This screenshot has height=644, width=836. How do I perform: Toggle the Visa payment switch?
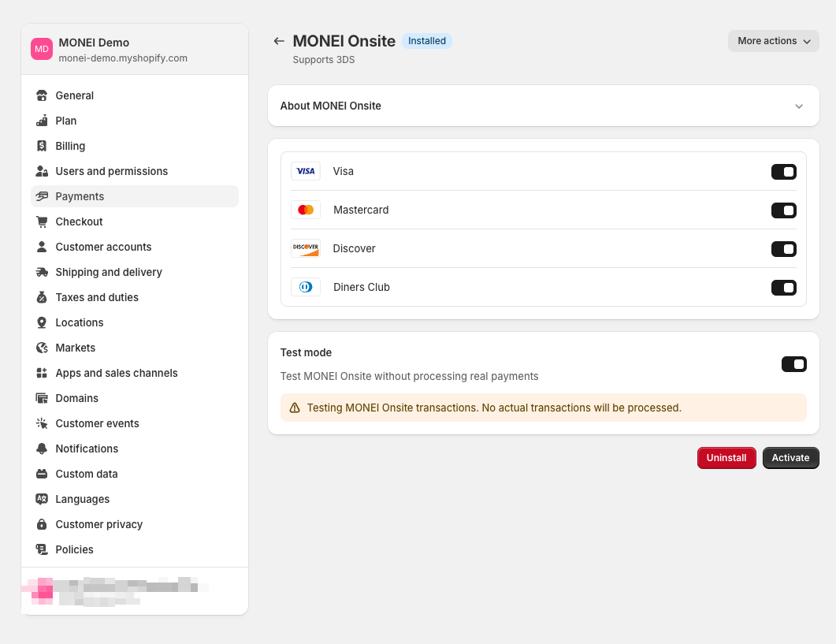[x=784, y=172]
